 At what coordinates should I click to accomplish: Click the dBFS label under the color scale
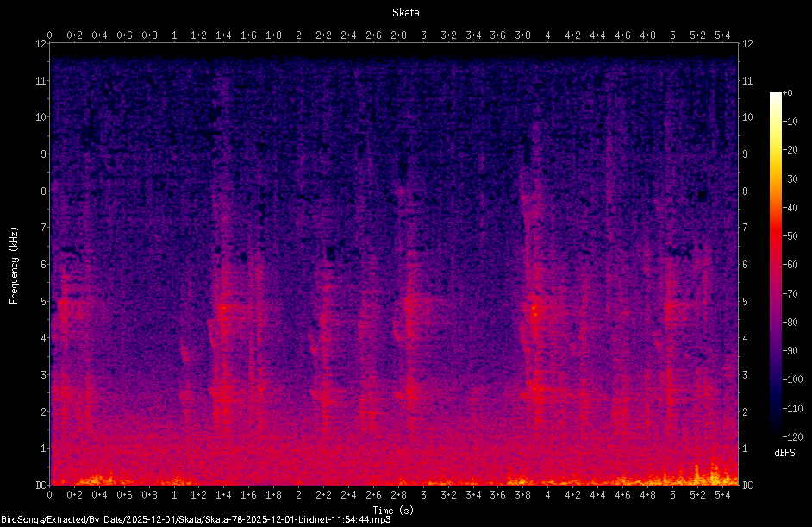point(784,452)
